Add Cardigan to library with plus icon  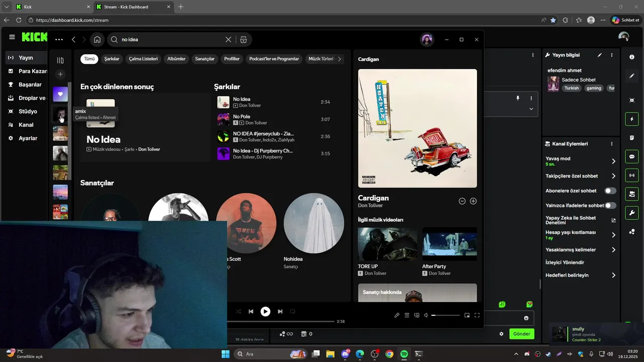click(x=473, y=201)
